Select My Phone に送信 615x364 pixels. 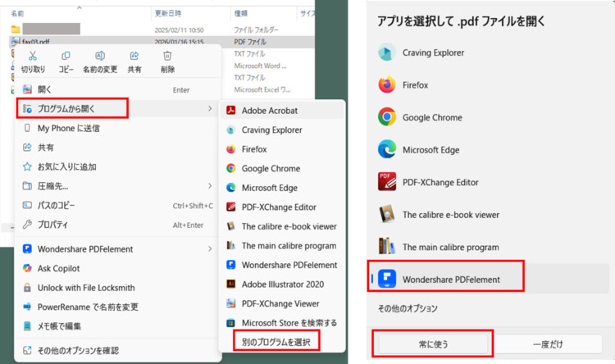(117, 128)
